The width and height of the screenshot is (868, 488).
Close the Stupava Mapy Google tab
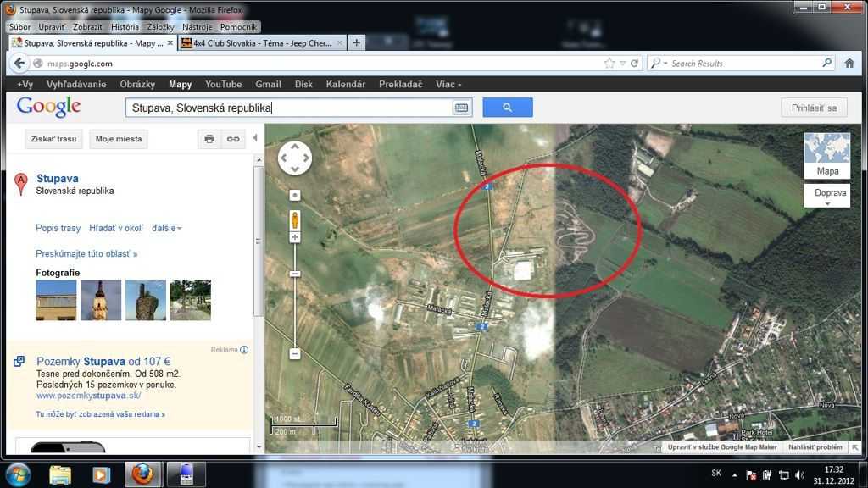click(170, 42)
